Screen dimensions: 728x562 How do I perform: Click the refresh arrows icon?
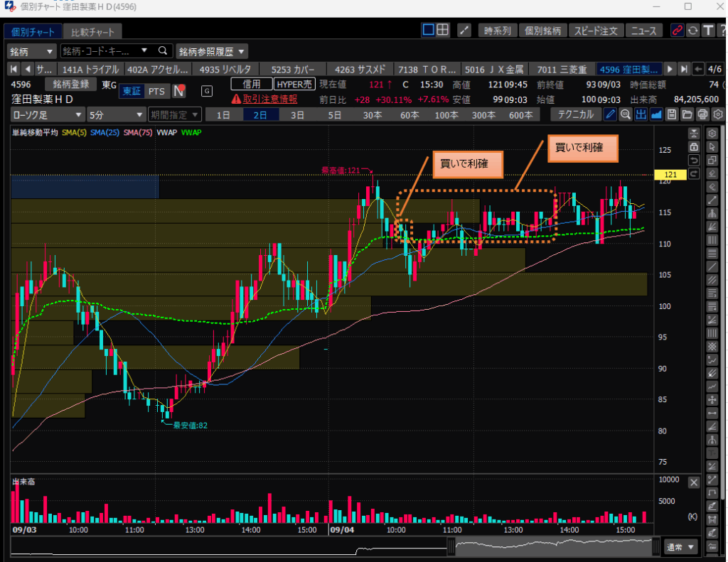pos(692,31)
